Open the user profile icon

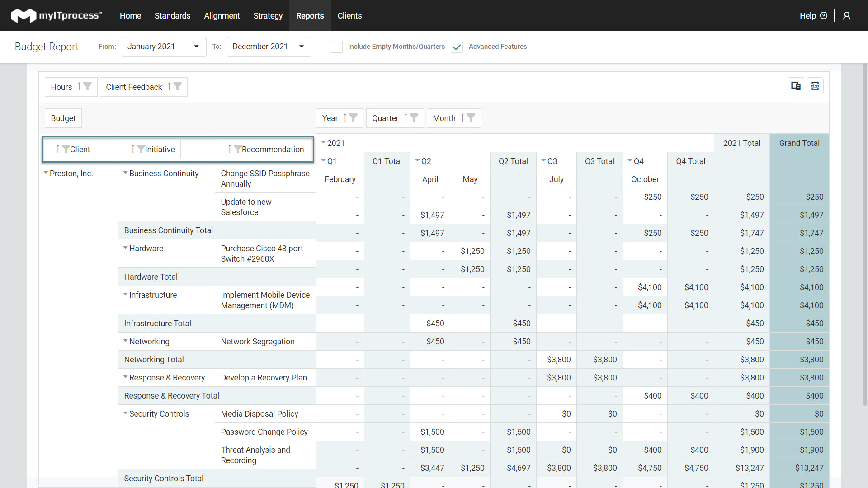point(847,16)
